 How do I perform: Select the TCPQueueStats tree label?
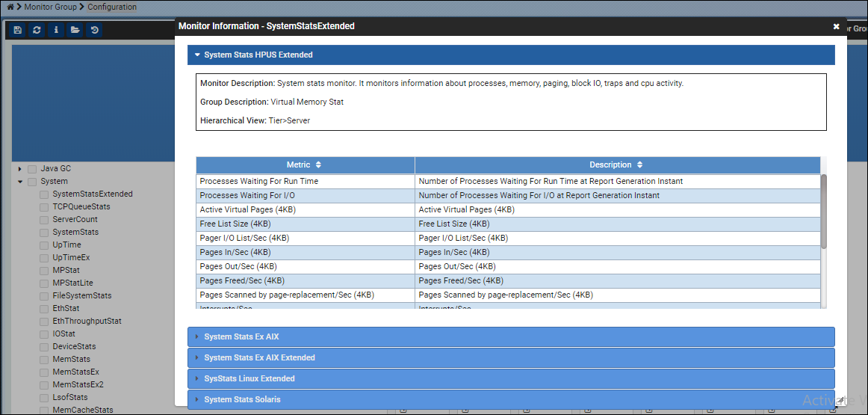(x=81, y=206)
